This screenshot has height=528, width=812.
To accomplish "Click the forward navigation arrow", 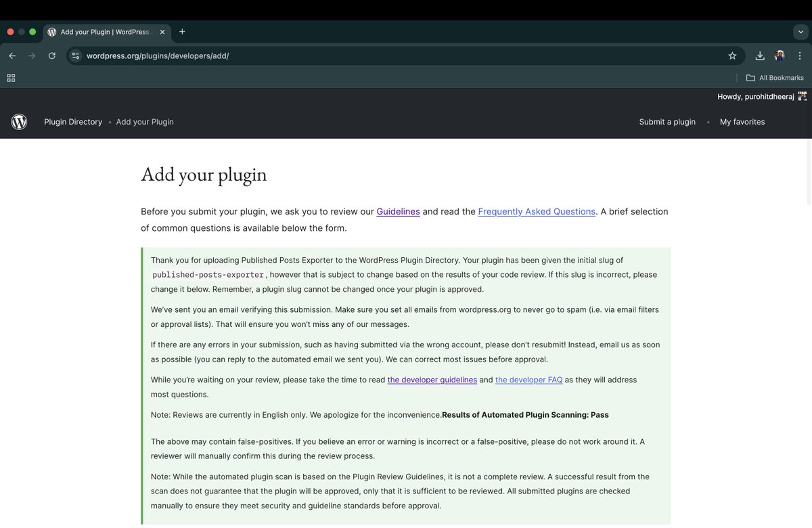I will pos(32,56).
